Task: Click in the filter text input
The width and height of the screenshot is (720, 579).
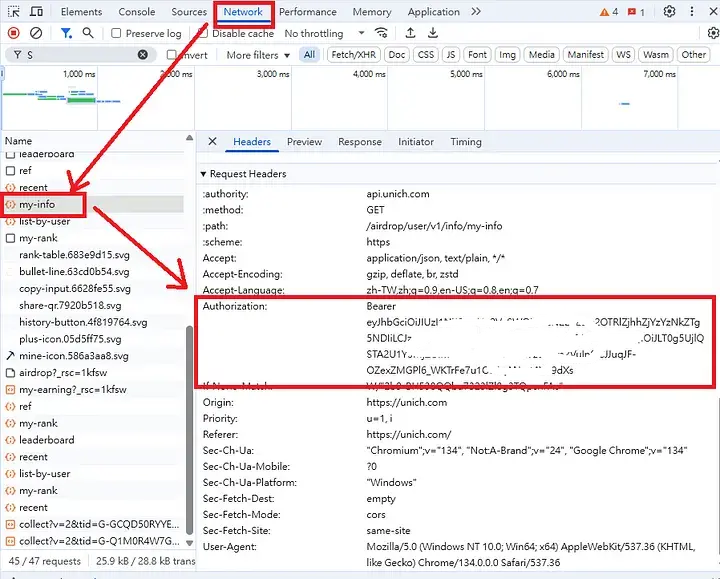Action: tap(83, 55)
